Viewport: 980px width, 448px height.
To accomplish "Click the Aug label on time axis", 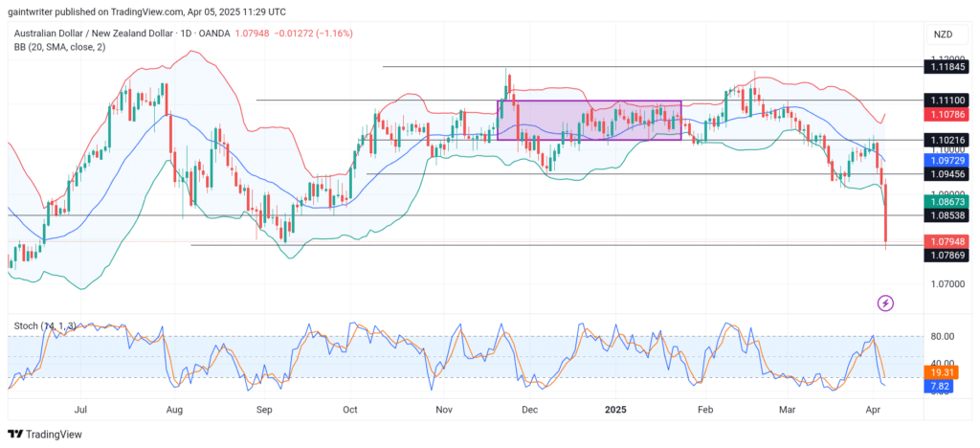I will (174, 411).
